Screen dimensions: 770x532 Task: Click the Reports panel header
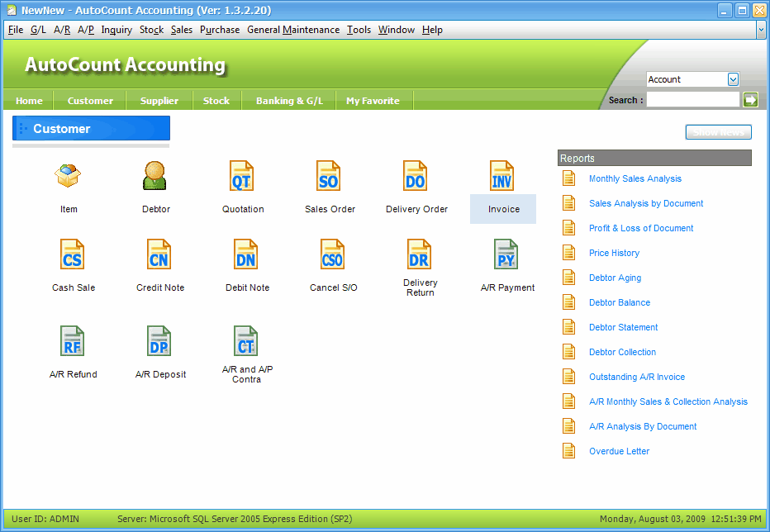[654, 158]
